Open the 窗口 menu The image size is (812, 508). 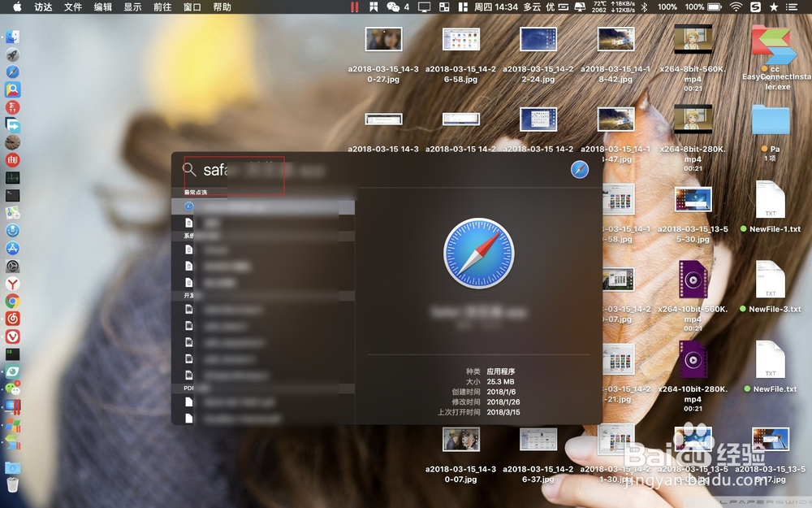[192, 7]
